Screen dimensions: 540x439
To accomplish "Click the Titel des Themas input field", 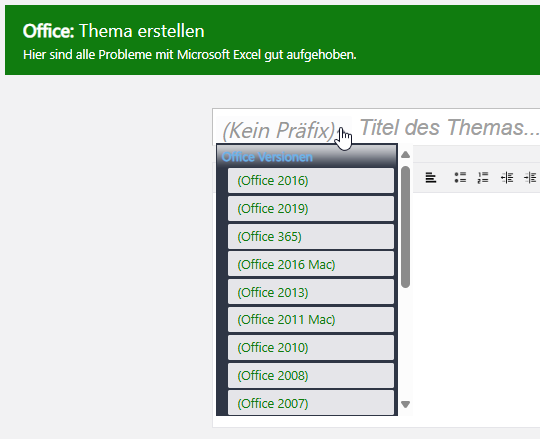I will point(449,127).
